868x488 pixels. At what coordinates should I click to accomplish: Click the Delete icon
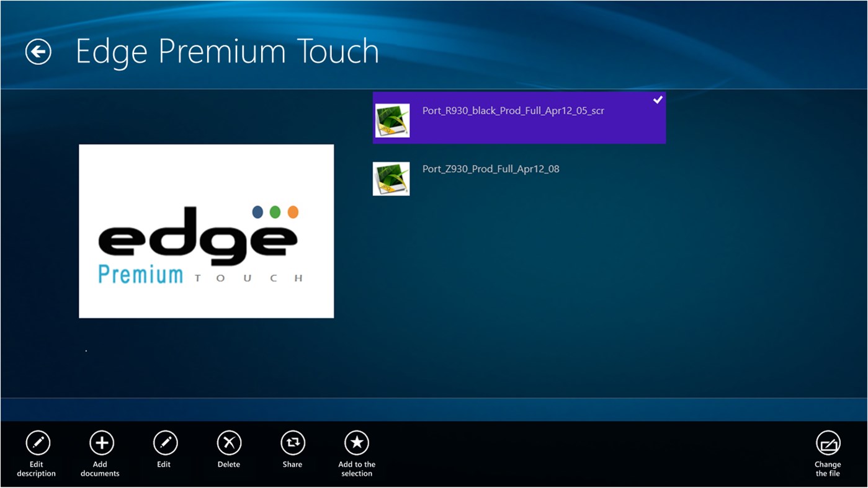[x=228, y=443]
